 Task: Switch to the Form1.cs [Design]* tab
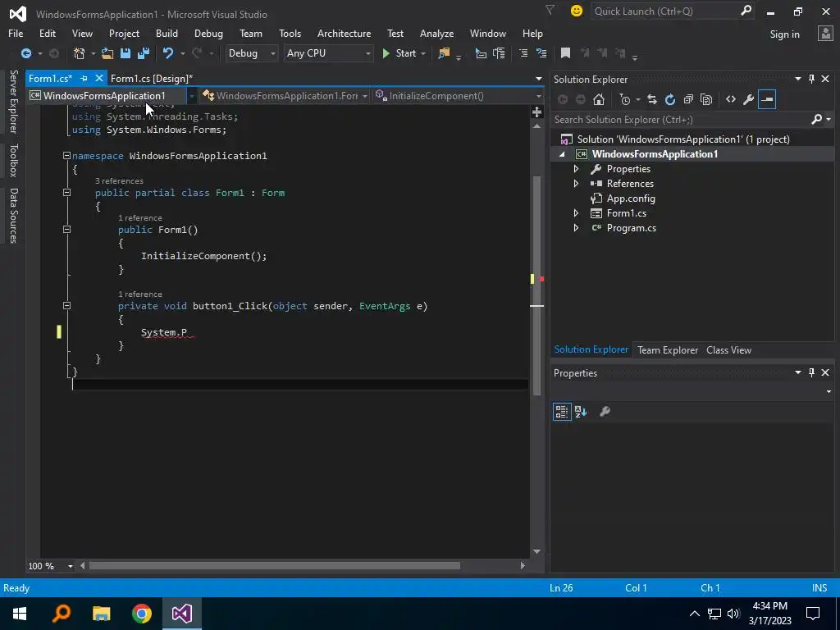[152, 78]
